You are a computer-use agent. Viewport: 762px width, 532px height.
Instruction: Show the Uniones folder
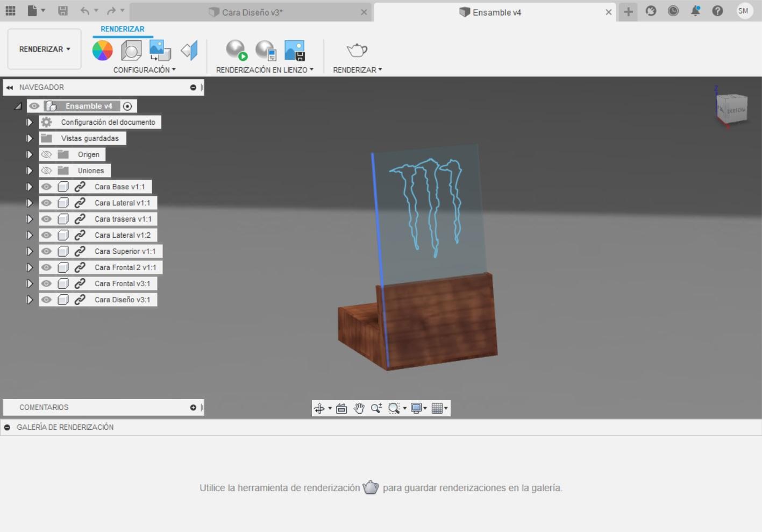[47, 171]
